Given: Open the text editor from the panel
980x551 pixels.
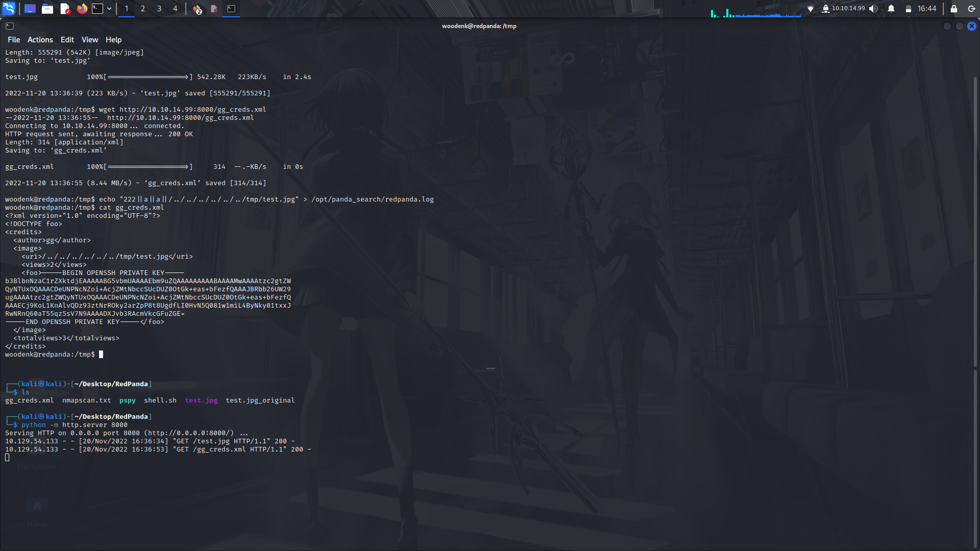Looking at the screenshot, I should (x=65, y=9).
